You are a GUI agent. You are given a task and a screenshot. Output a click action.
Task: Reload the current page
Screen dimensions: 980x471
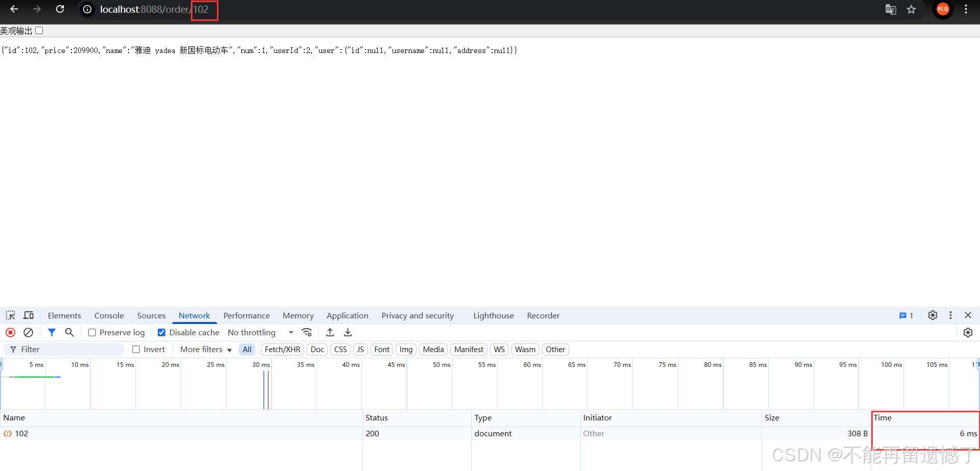tap(60, 9)
